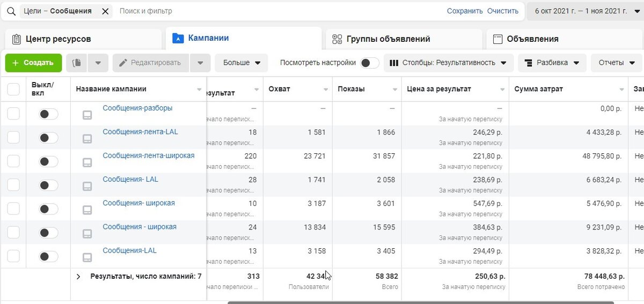Toggle on/off switch for Сообщения-лента-LAL
Viewport: 644px width, 304px height.
pos(48,138)
